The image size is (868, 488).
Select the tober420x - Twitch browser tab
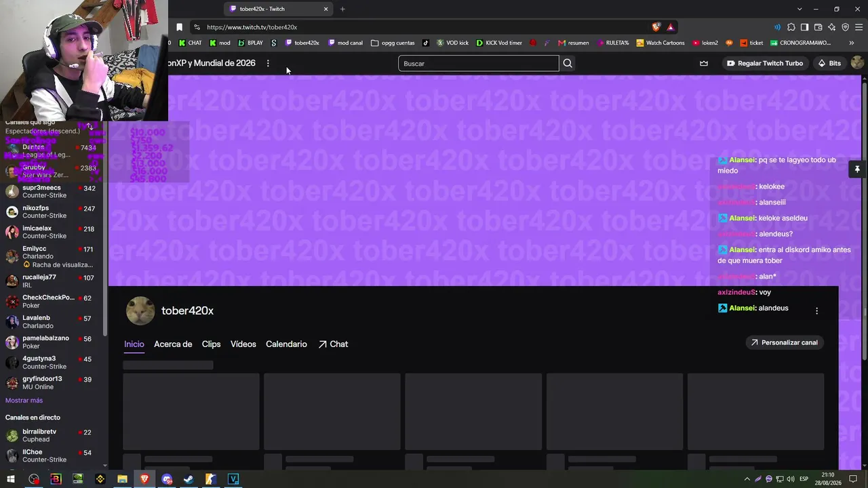tap(278, 9)
